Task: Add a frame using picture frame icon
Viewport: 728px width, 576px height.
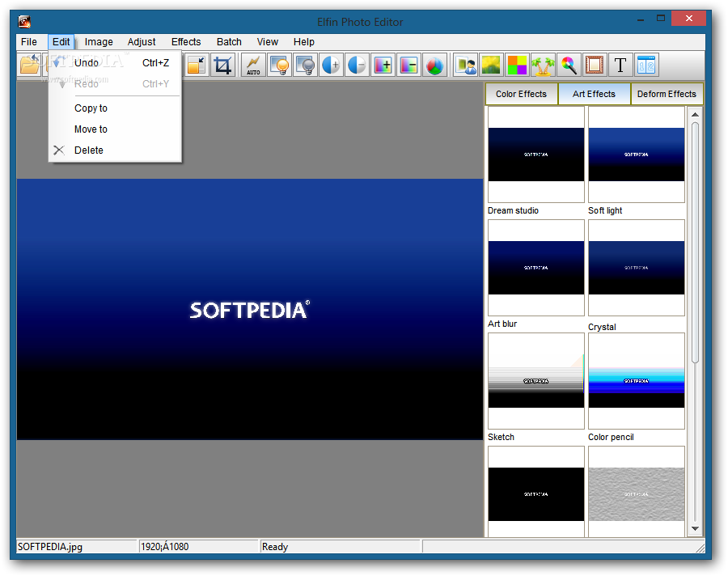Action: coord(595,65)
